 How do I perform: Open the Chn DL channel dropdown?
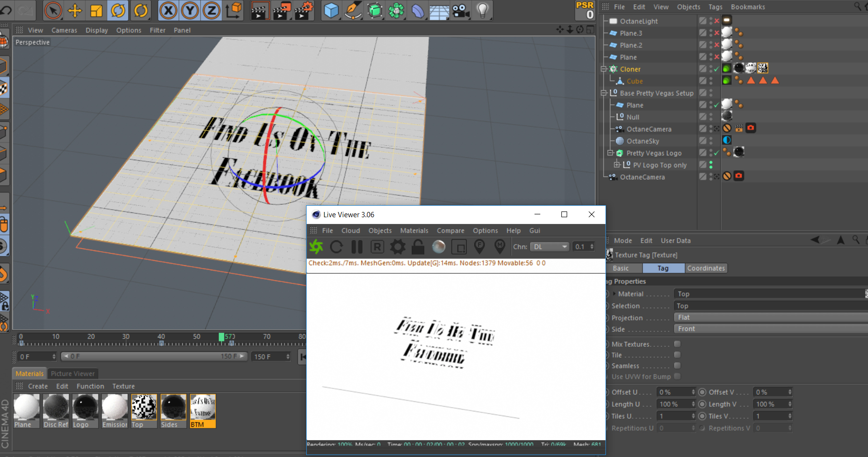(549, 246)
